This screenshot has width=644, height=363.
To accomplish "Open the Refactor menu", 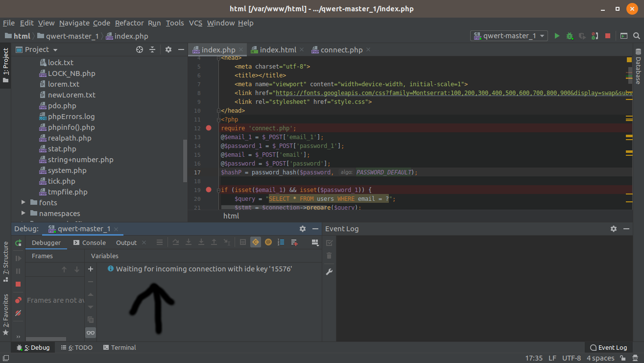I will point(129,23).
